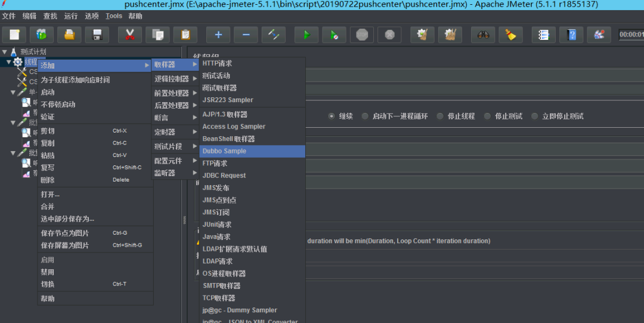The width and height of the screenshot is (644, 323).
Task: Choose JDBC Request sampler
Action: point(252,176)
